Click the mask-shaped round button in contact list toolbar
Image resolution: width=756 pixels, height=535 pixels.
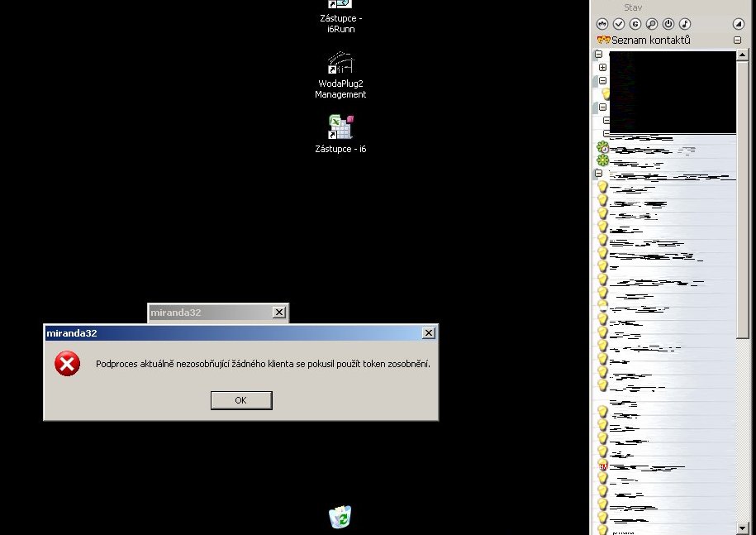pyautogui.click(x=602, y=24)
